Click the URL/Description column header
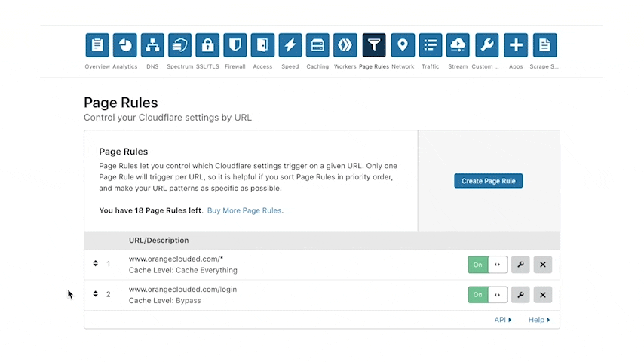This screenshot has width=644, height=362. tap(158, 241)
